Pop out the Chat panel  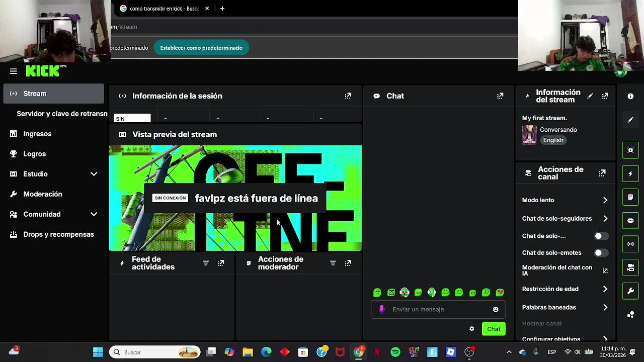tap(500, 96)
